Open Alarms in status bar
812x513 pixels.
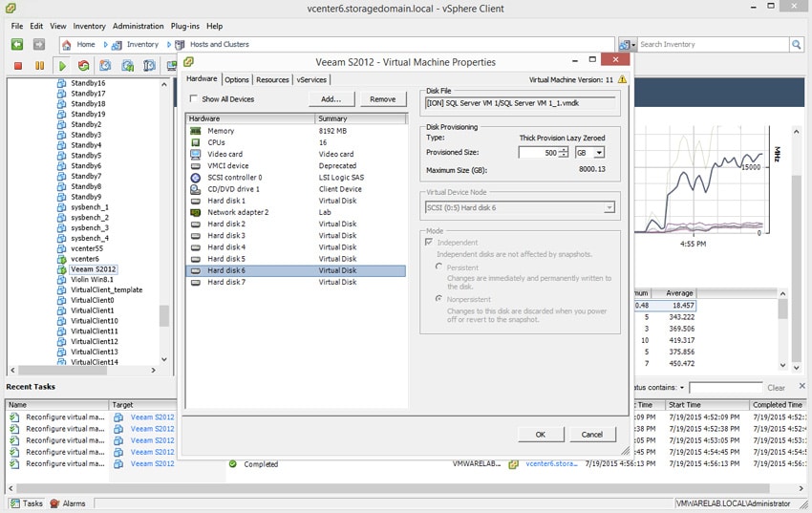[68, 503]
